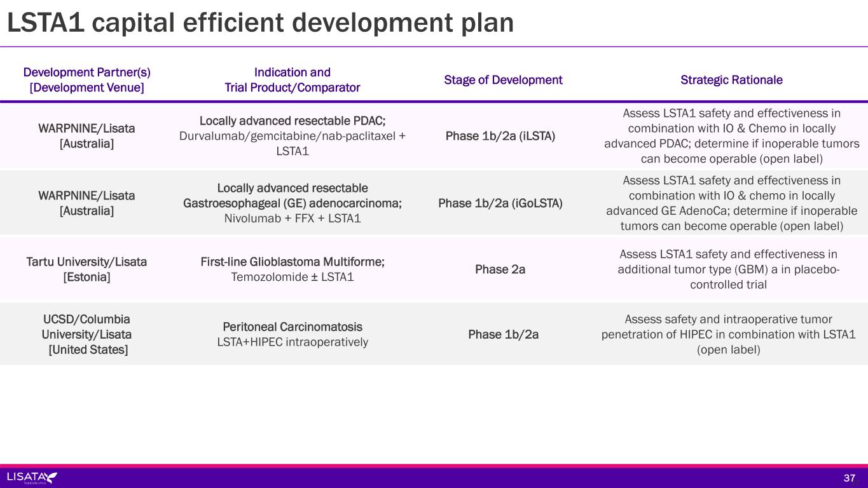Click the 'Tartu University/Lisata [Estonia]' partner cell

click(x=87, y=269)
